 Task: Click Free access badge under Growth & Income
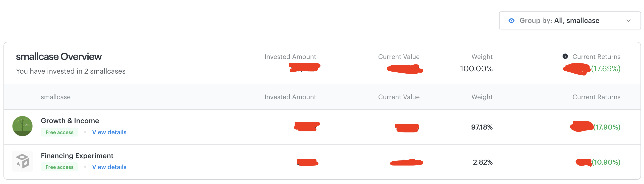[x=60, y=132]
